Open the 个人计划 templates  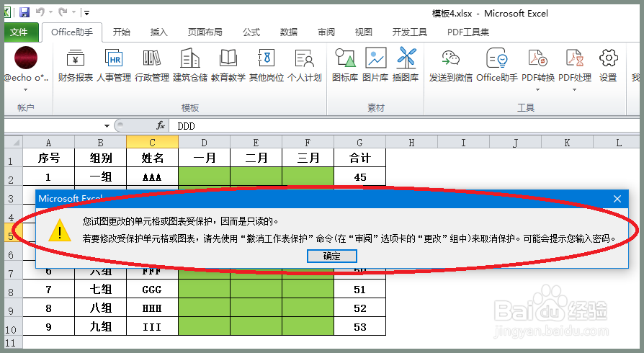304,65
